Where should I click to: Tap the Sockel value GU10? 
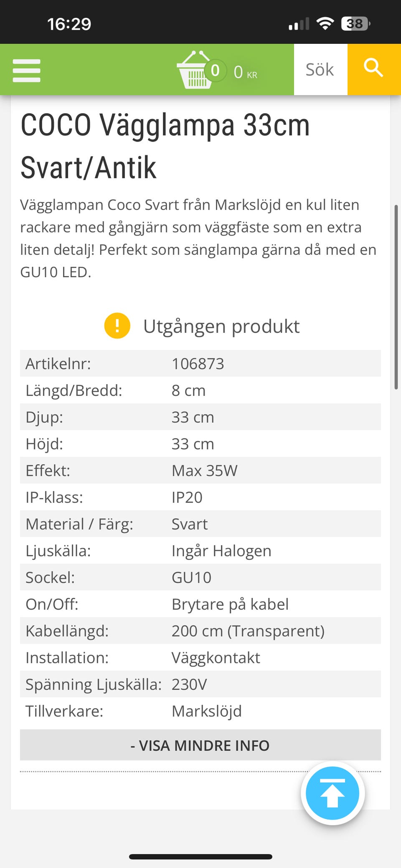pos(192,577)
